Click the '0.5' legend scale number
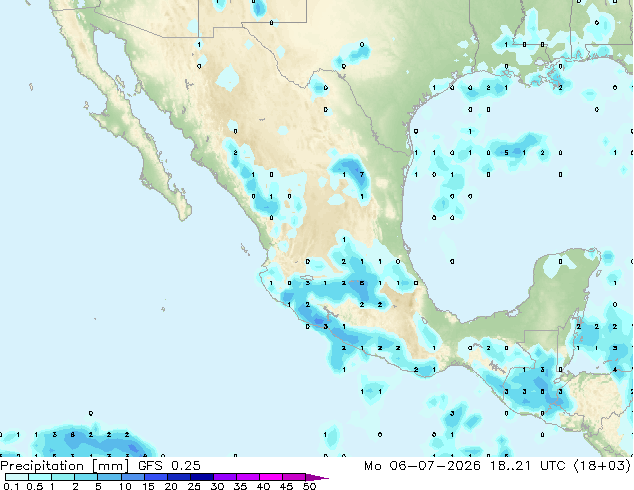Image resolution: width=634 pixels, height=490 pixels. point(35,486)
